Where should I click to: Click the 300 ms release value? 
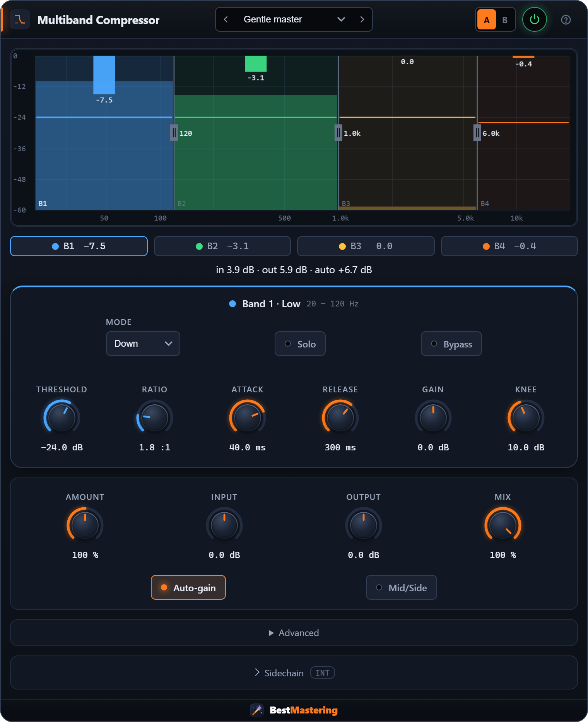(340, 447)
